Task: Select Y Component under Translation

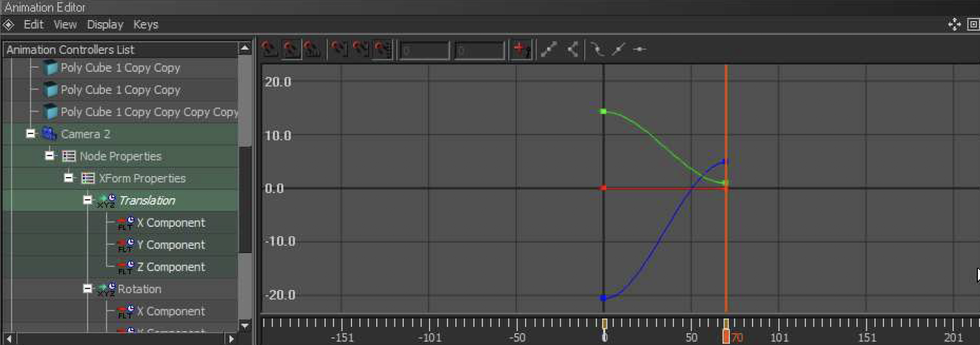Action: click(171, 245)
